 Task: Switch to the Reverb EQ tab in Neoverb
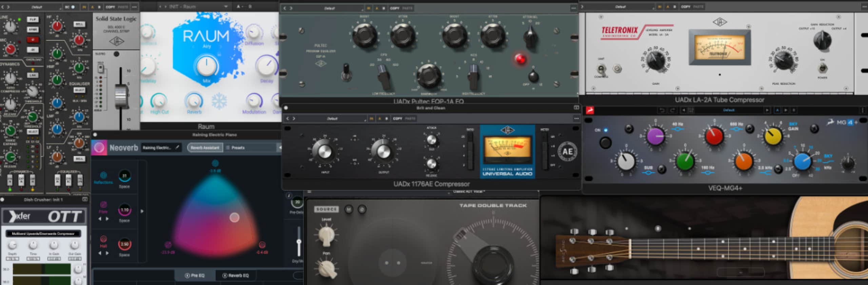236,275
